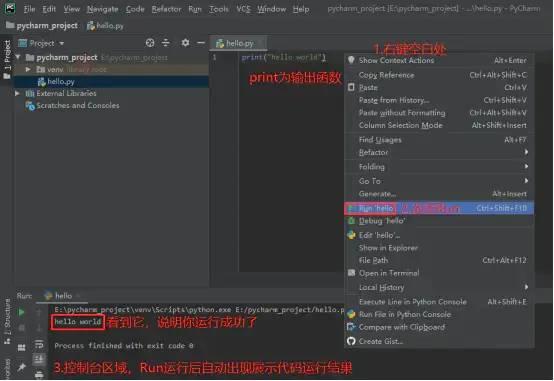The width and height of the screenshot is (554, 381).
Task: Click the collapse all icon in Project panel
Action: pyautogui.click(x=166, y=43)
